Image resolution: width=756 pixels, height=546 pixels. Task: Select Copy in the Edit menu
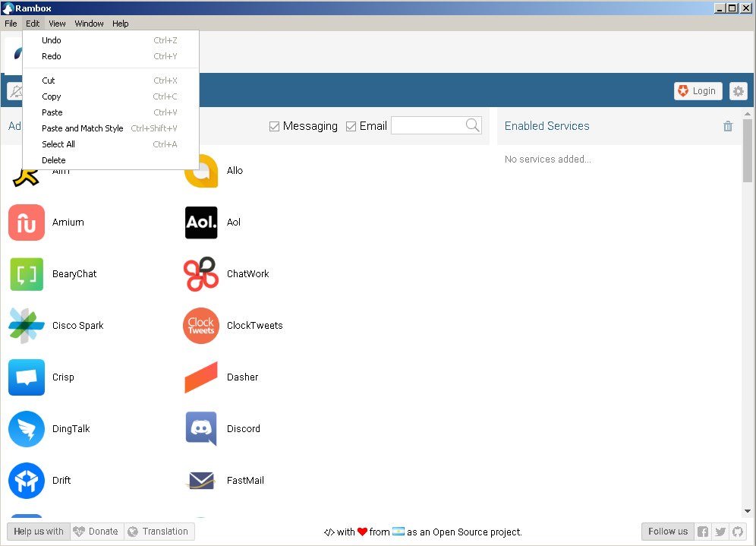(111, 96)
